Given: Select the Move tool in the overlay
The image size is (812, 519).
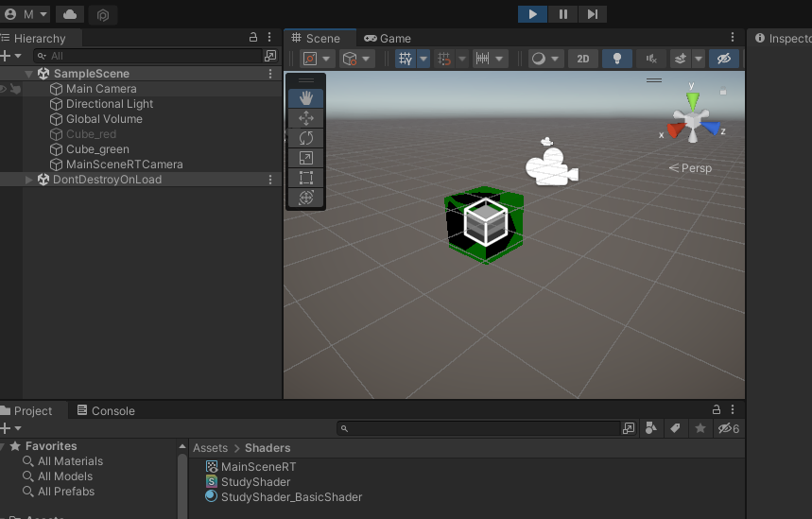Looking at the screenshot, I should [306, 118].
